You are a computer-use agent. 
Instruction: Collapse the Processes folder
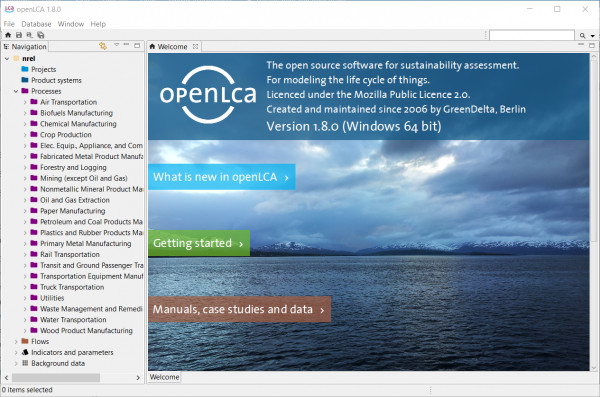[16, 91]
